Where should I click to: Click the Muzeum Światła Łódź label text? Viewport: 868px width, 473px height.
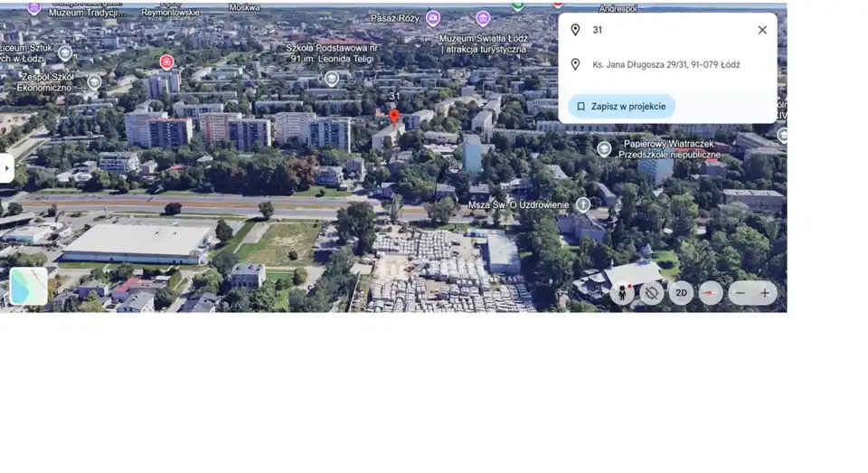(x=483, y=43)
